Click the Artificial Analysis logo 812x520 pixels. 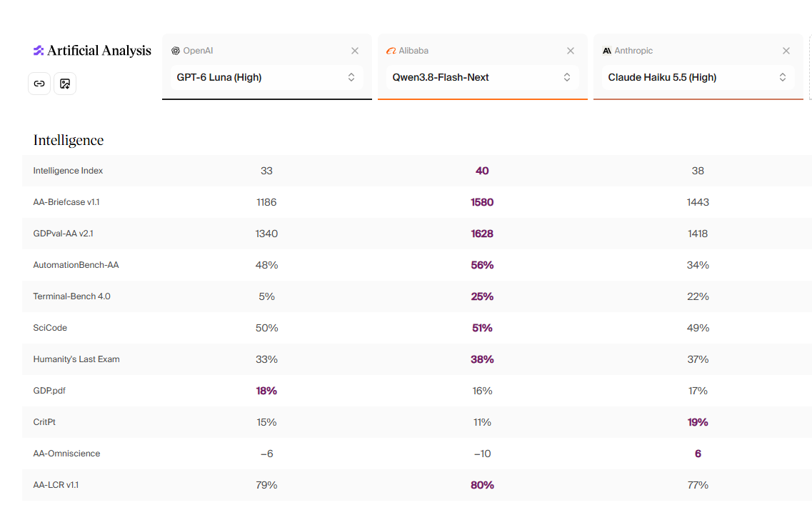[x=92, y=50]
